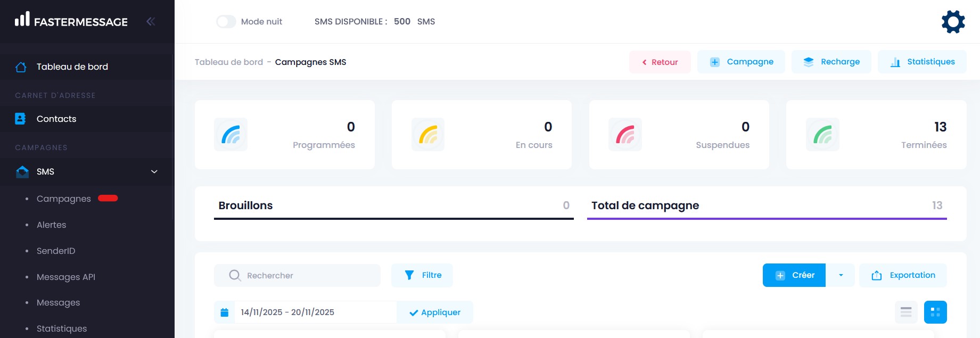Click the calendar icon beside date range

tap(225, 312)
